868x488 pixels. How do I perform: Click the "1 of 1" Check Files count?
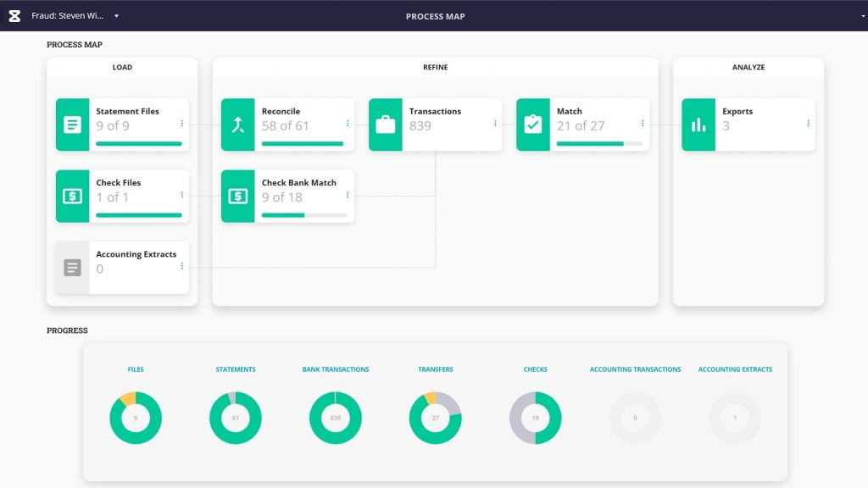point(112,197)
